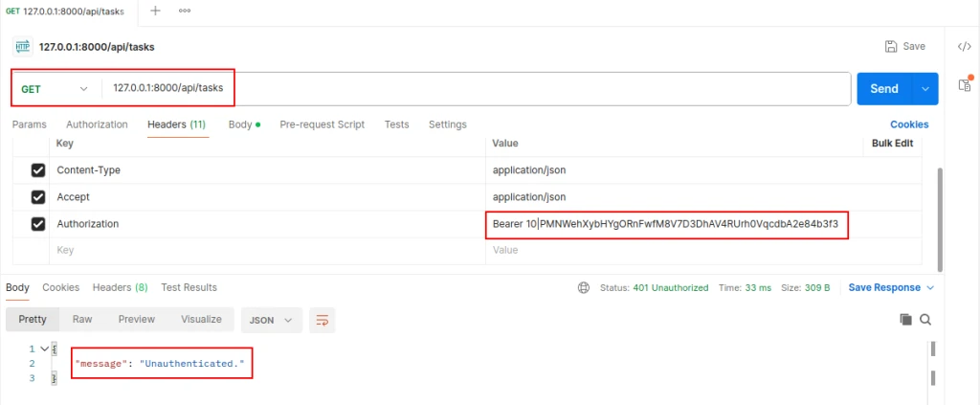Copy the response body using copy icon
Viewport: 980px width, 405px height.
click(x=905, y=320)
